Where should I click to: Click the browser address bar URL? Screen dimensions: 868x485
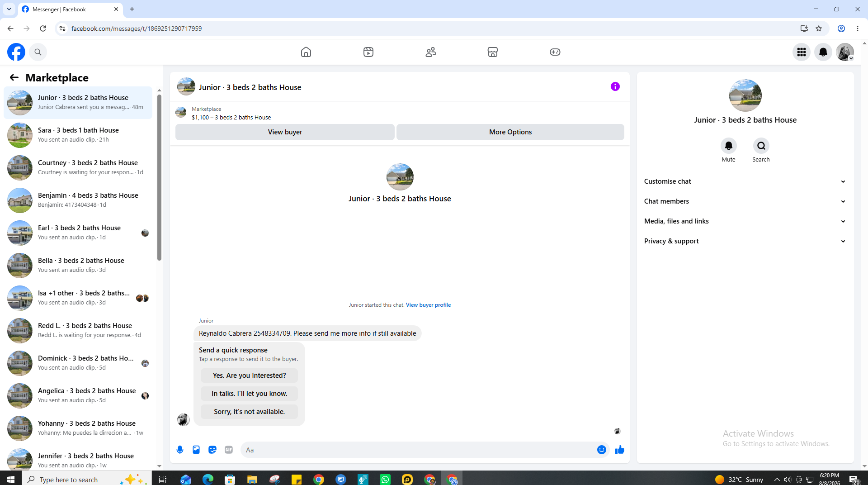point(137,29)
